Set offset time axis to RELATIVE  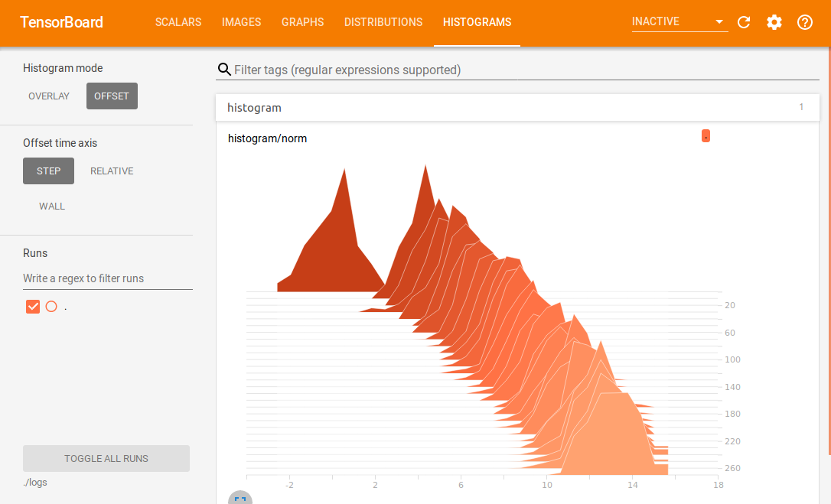(112, 171)
